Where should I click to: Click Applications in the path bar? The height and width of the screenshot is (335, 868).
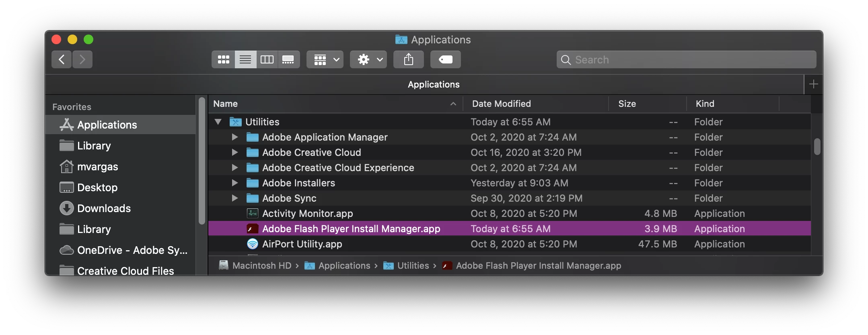point(337,266)
